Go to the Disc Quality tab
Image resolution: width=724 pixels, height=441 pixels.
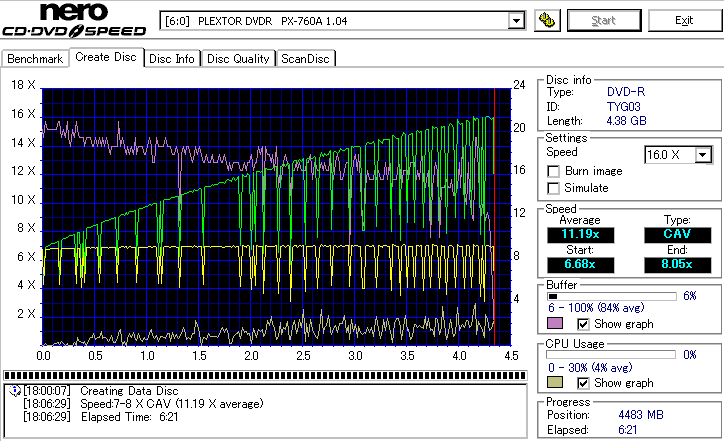click(x=238, y=59)
